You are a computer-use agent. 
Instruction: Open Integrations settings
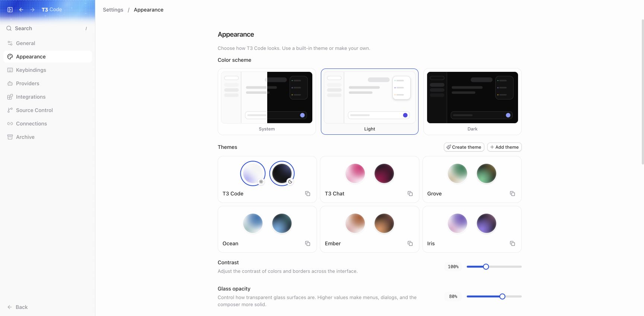[48, 97]
